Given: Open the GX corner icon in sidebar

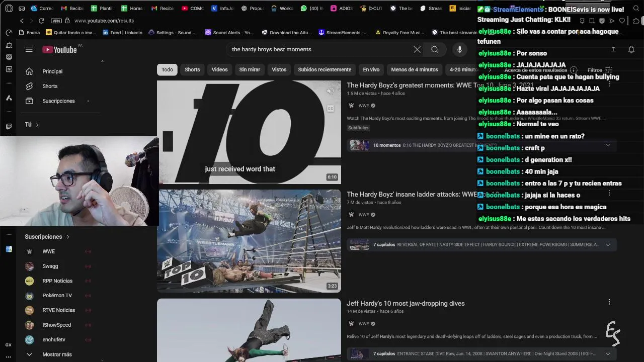Looking at the screenshot, I should [x=9, y=345].
